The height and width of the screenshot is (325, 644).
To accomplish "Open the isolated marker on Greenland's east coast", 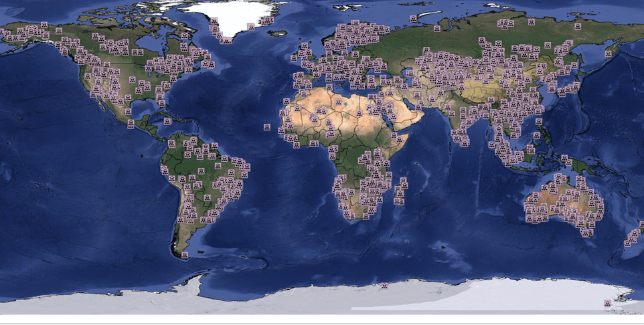I will [251, 27].
